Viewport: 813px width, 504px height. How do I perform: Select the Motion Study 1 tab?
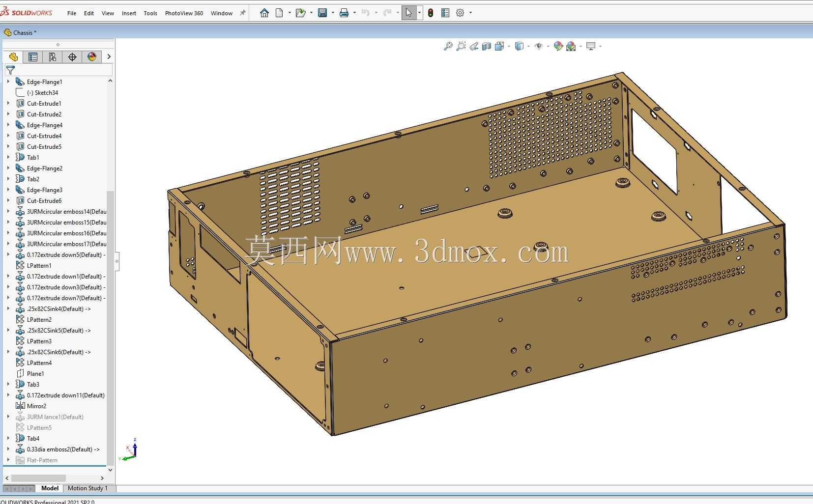(87, 488)
